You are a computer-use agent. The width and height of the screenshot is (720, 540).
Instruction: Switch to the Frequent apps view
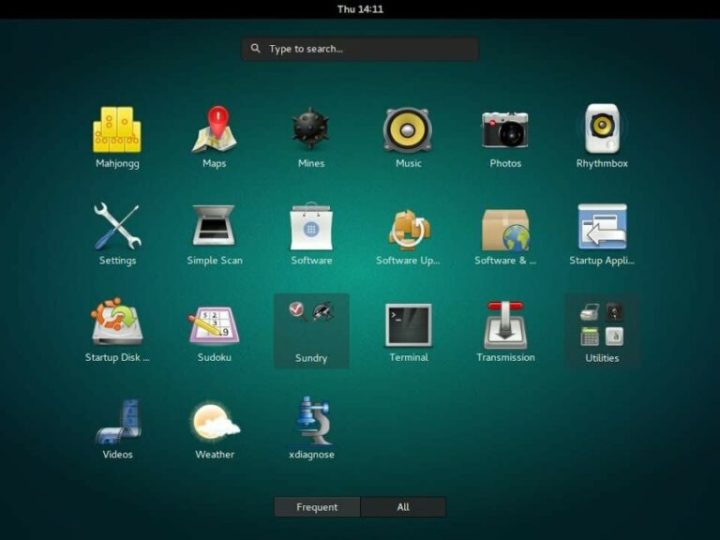(x=317, y=507)
